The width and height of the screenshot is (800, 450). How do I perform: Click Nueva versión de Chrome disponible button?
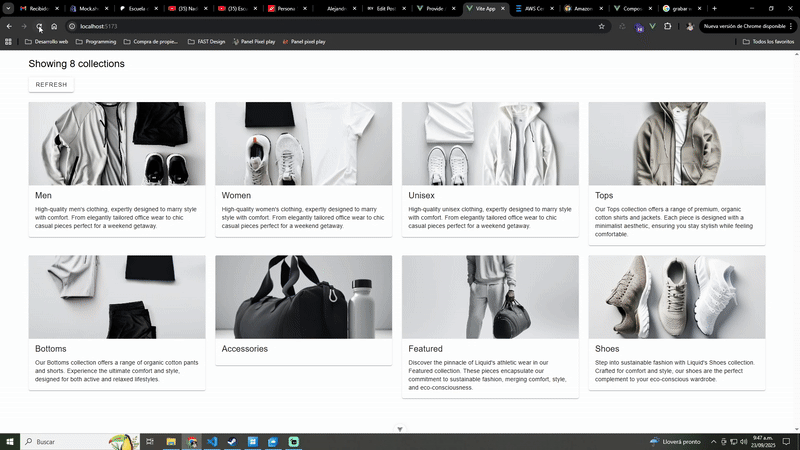pyautogui.click(x=744, y=26)
